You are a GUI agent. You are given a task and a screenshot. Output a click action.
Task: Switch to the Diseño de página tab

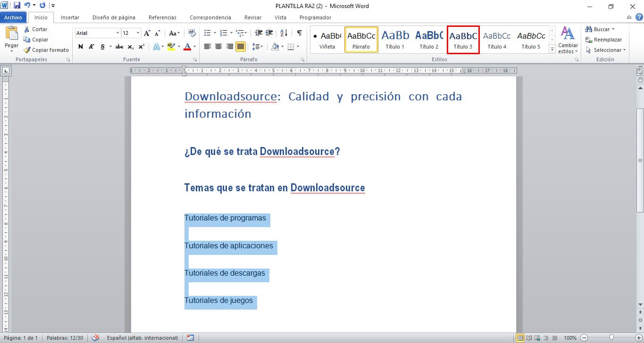point(114,17)
